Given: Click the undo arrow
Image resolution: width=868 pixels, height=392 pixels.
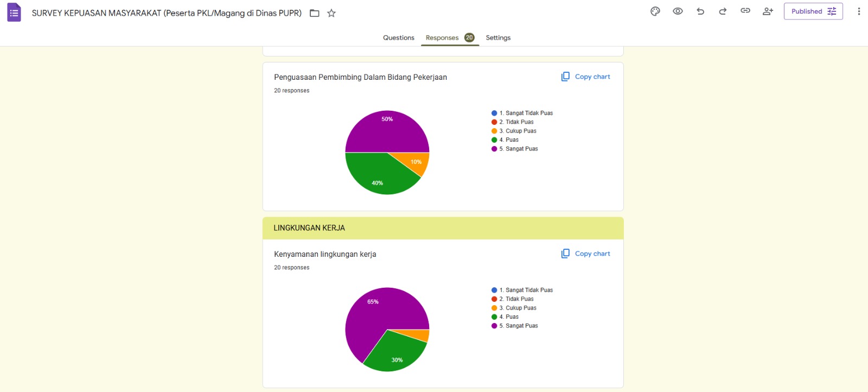Looking at the screenshot, I should click(700, 11).
